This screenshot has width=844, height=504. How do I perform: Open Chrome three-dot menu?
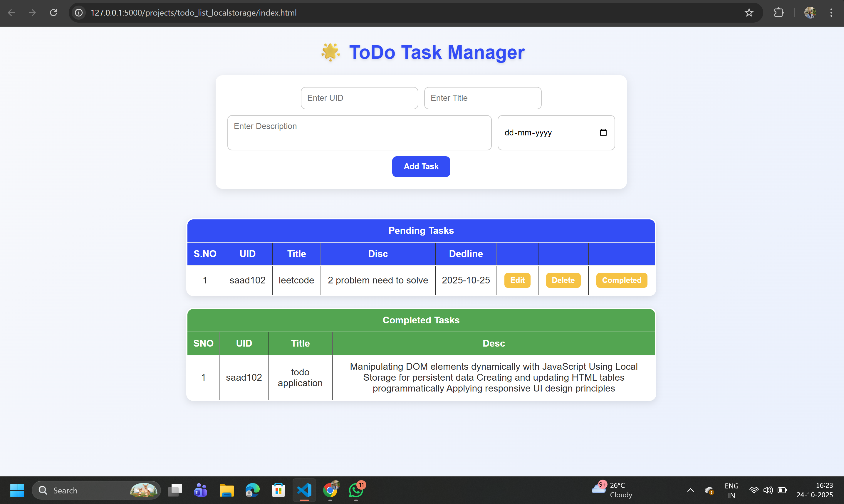coord(831,13)
